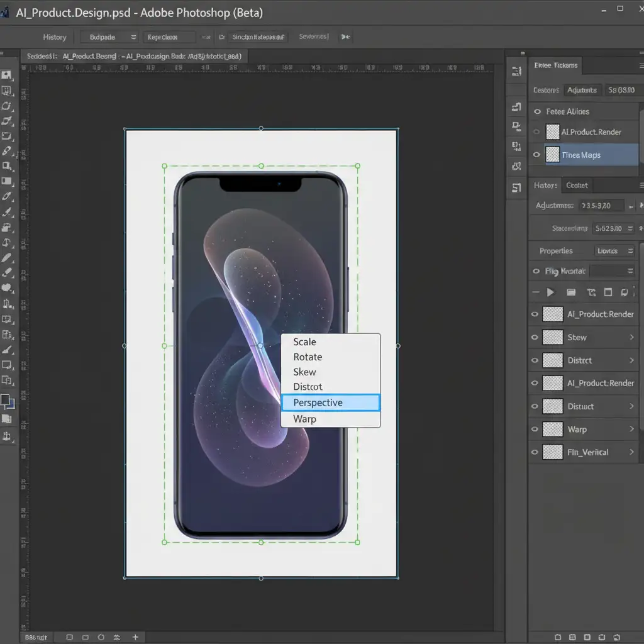Toggle visibility of the Warp layer
Image resolution: width=644 pixels, height=644 pixels.
(535, 430)
